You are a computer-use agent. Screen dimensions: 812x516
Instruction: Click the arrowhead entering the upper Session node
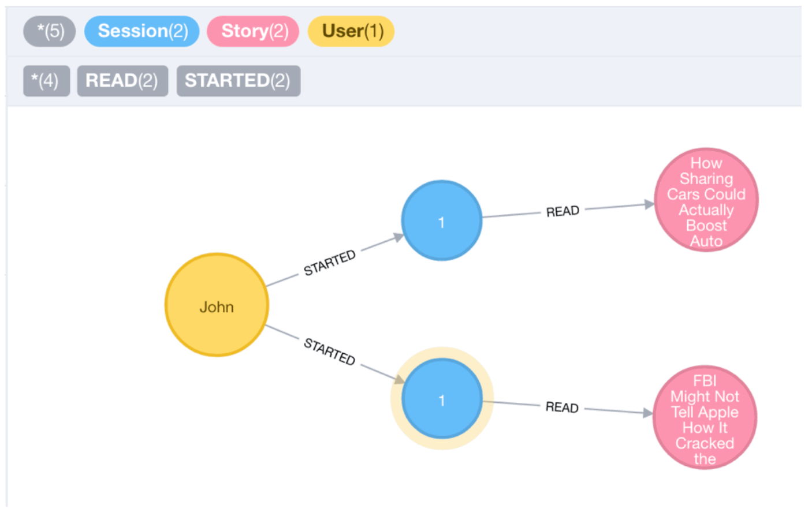(398, 237)
